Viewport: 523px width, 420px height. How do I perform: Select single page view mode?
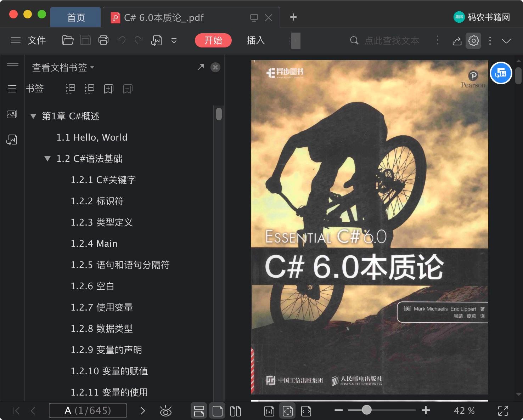(218, 411)
